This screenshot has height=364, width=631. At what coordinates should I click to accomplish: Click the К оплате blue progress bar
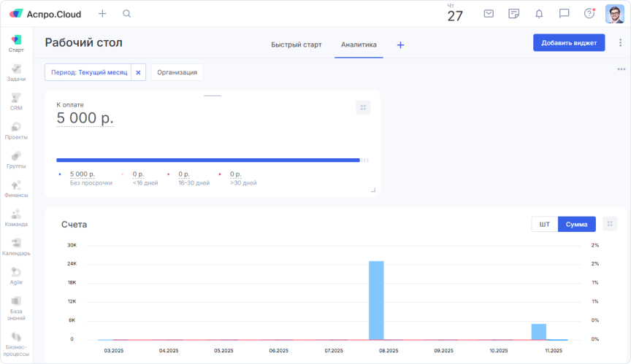(x=208, y=160)
